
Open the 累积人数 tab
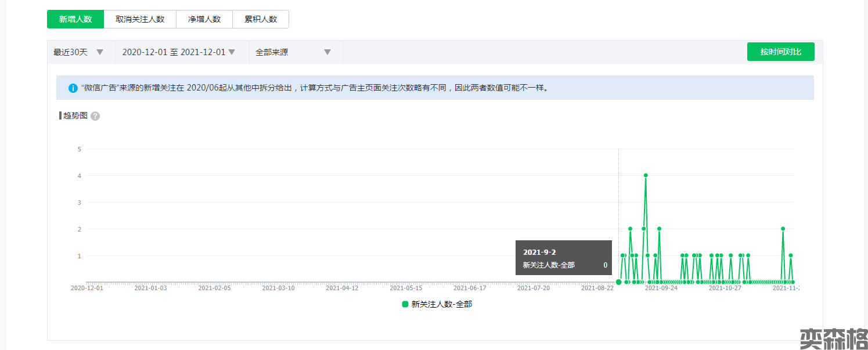(x=261, y=19)
